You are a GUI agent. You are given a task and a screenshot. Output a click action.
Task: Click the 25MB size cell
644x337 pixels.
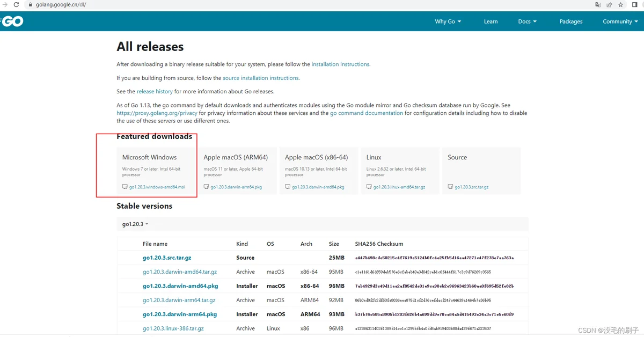(x=336, y=258)
